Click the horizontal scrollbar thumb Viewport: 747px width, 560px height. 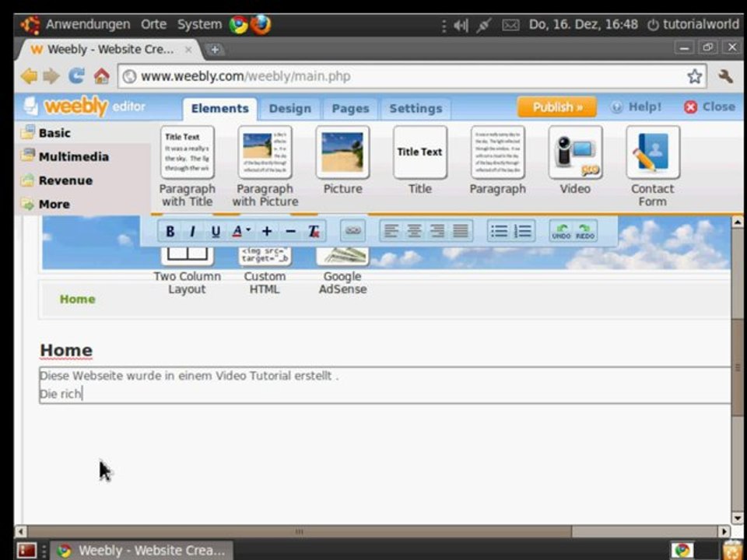click(299, 531)
